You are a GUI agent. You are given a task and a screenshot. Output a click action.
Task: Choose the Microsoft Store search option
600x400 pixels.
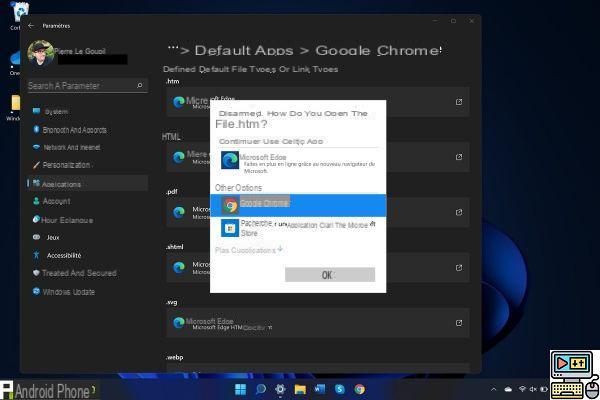click(x=298, y=228)
